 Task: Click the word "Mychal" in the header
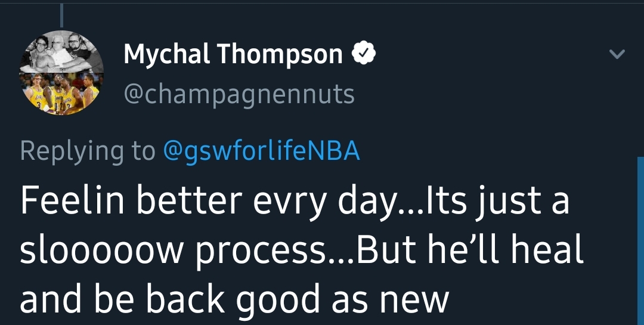click(166, 55)
